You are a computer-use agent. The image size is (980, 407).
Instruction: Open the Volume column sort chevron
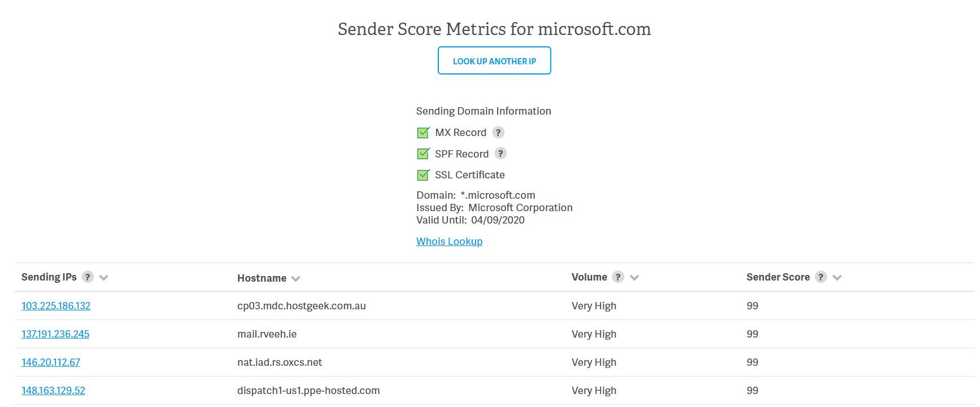tap(633, 278)
